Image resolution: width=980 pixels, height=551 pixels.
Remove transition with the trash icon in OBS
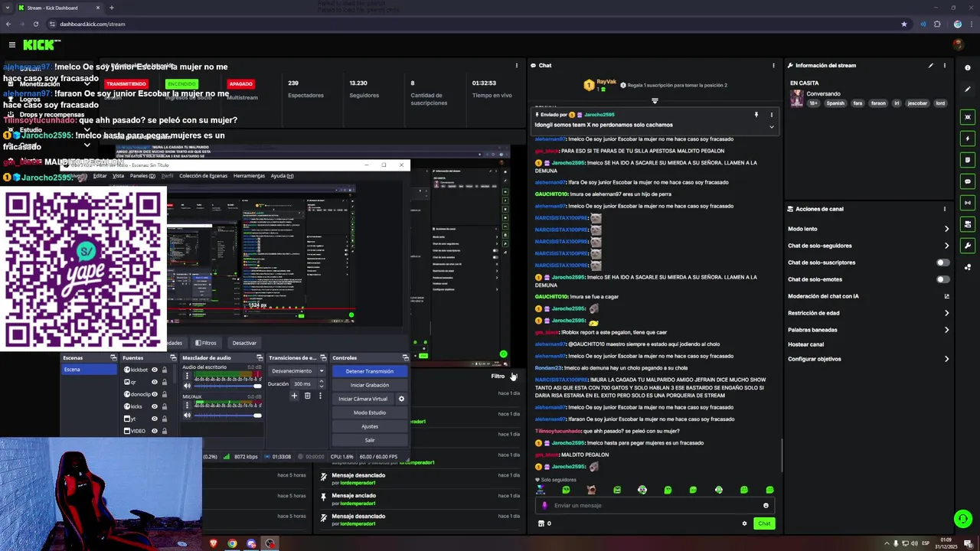(308, 396)
